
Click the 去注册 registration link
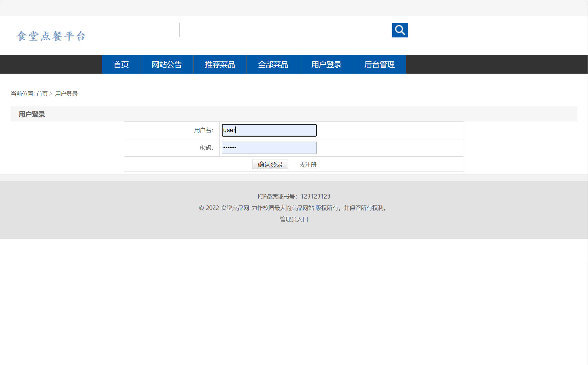308,164
